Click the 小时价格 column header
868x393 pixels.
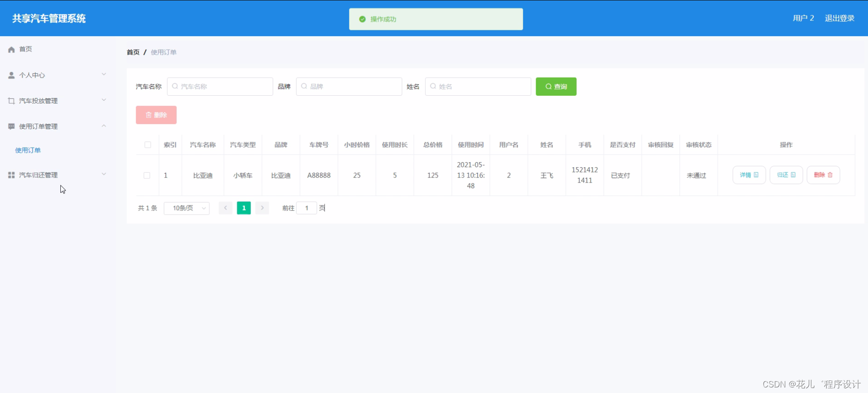tap(357, 145)
